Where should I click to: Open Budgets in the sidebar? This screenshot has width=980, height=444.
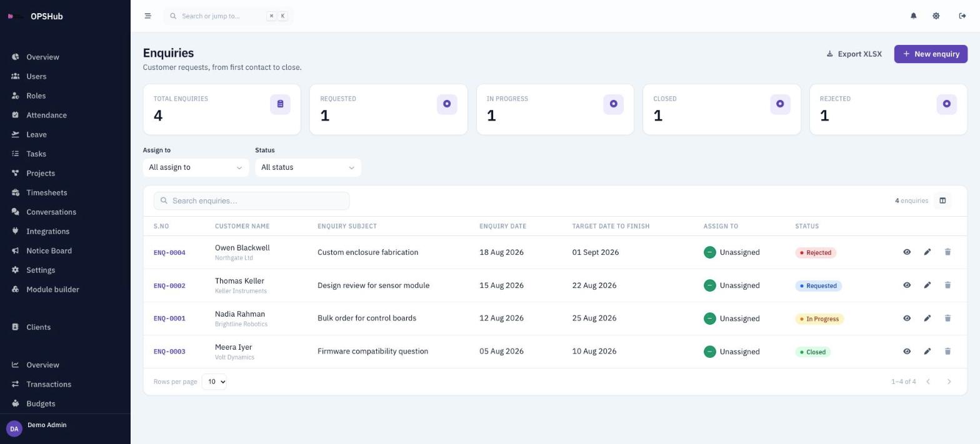click(65, 403)
